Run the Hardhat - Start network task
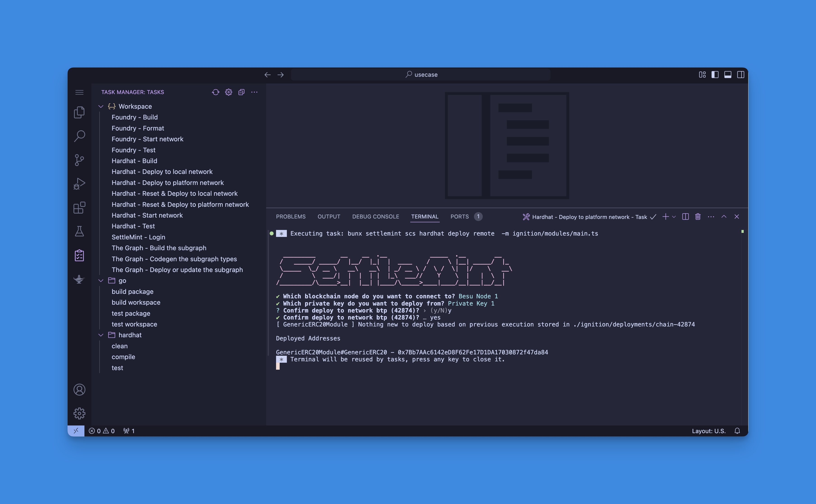Viewport: 816px width, 504px height. [x=147, y=215]
